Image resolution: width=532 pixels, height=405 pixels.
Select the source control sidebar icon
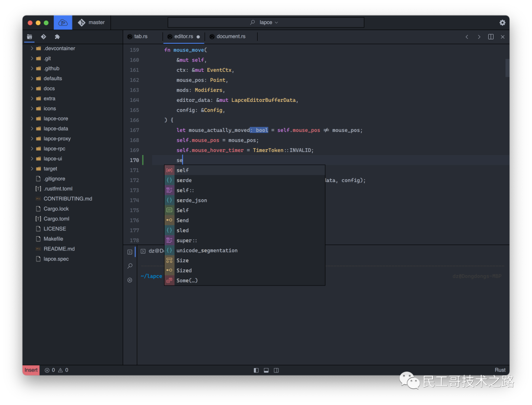coord(43,36)
